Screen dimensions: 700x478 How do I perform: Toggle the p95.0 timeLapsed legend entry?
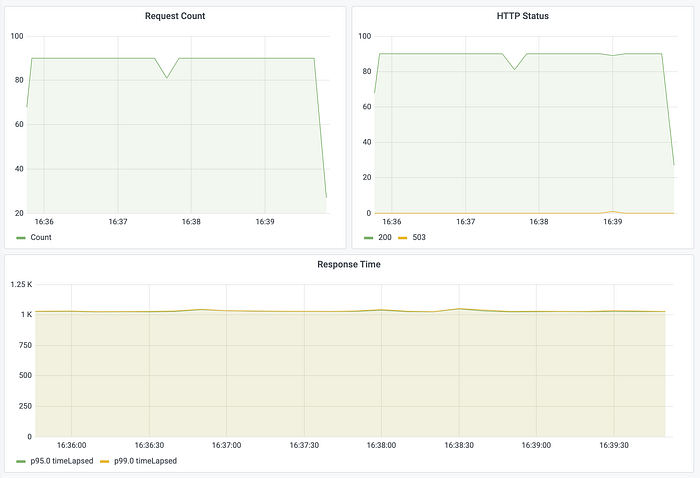click(62, 461)
